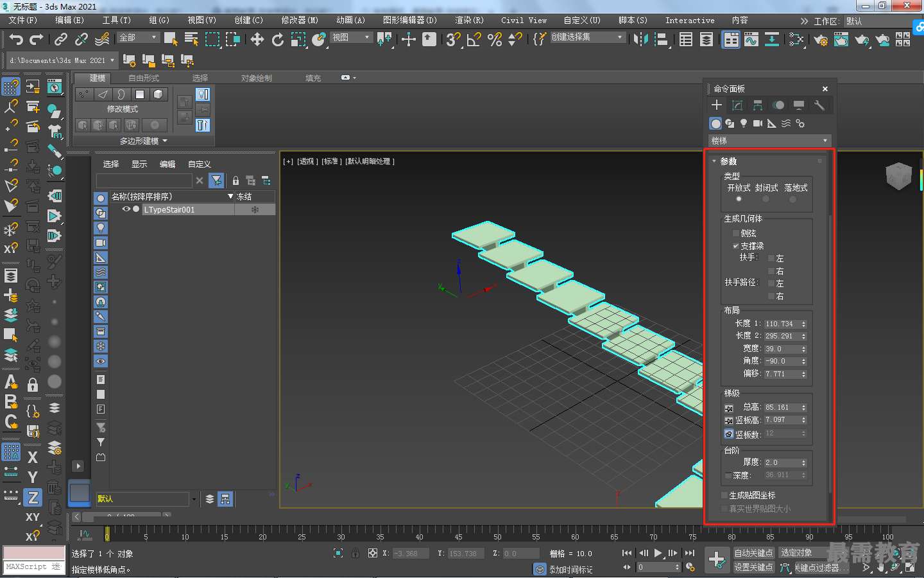Expand the 多边形建模 ribbon panel

coord(143,141)
